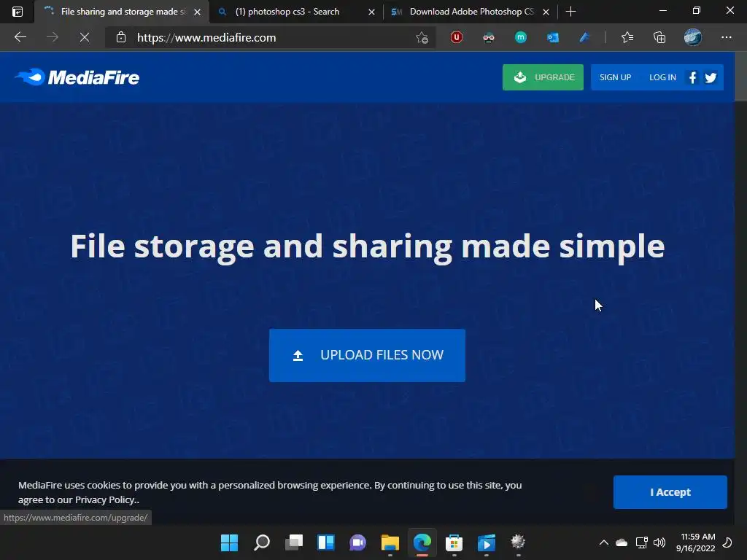This screenshot has height=560, width=747.
Task: Open a new tab with plus button
Action: [x=570, y=12]
